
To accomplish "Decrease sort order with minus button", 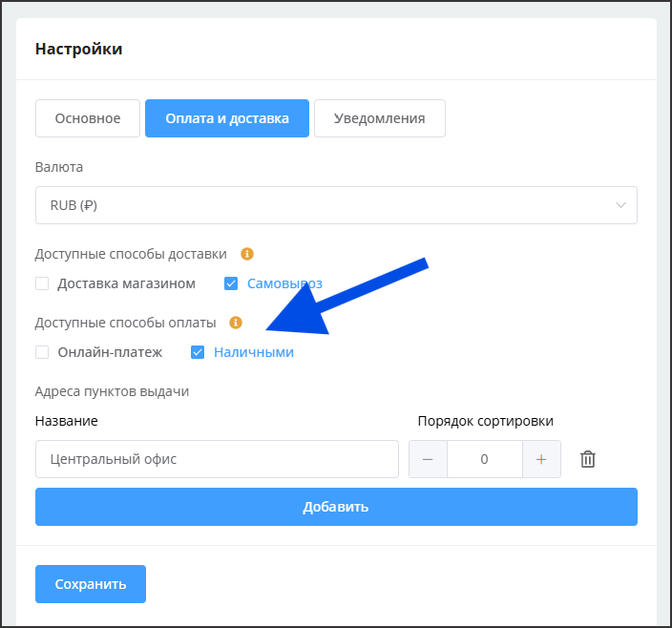I will pyautogui.click(x=428, y=459).
